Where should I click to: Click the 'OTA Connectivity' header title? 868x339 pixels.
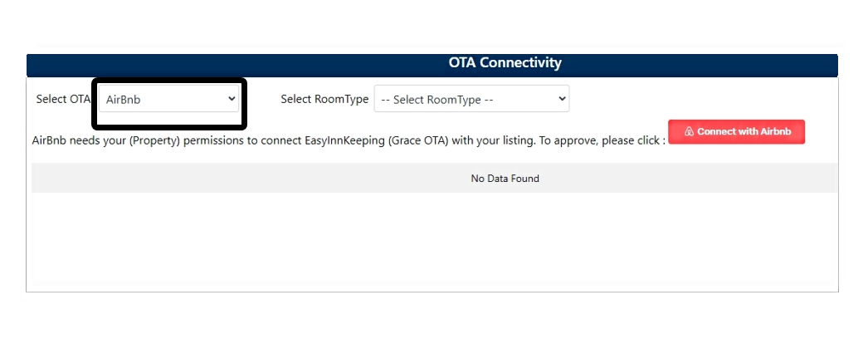click(505, 63)
